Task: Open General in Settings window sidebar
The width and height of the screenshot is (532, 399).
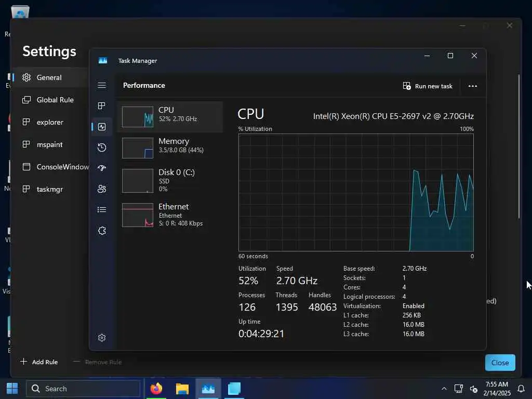Action: [x=51, y=77]
